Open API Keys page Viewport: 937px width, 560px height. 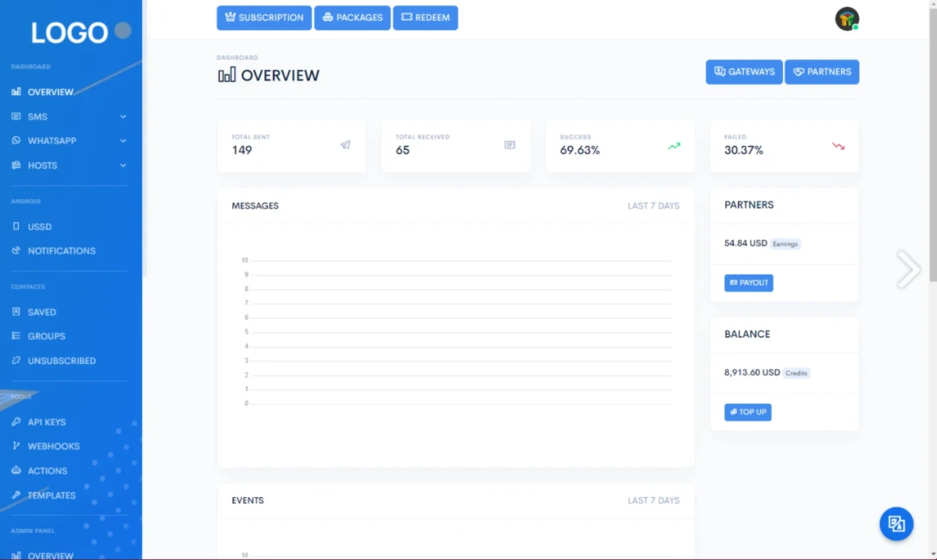point(47,422)
